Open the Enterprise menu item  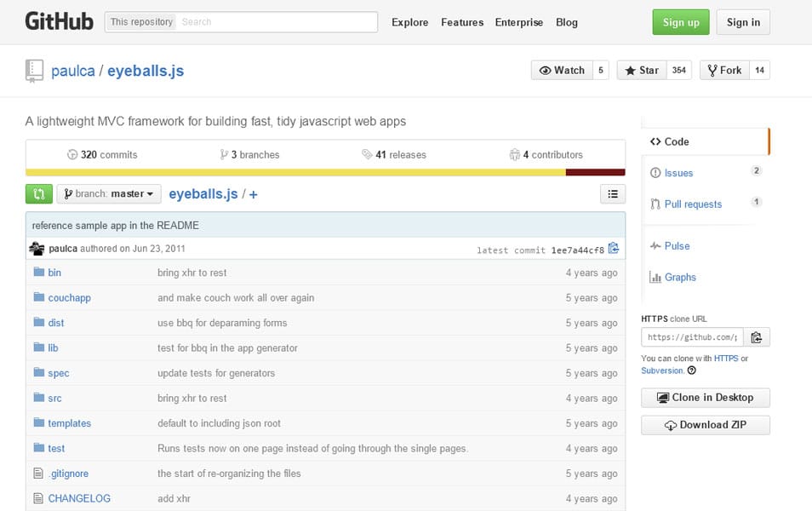(519, 22)
